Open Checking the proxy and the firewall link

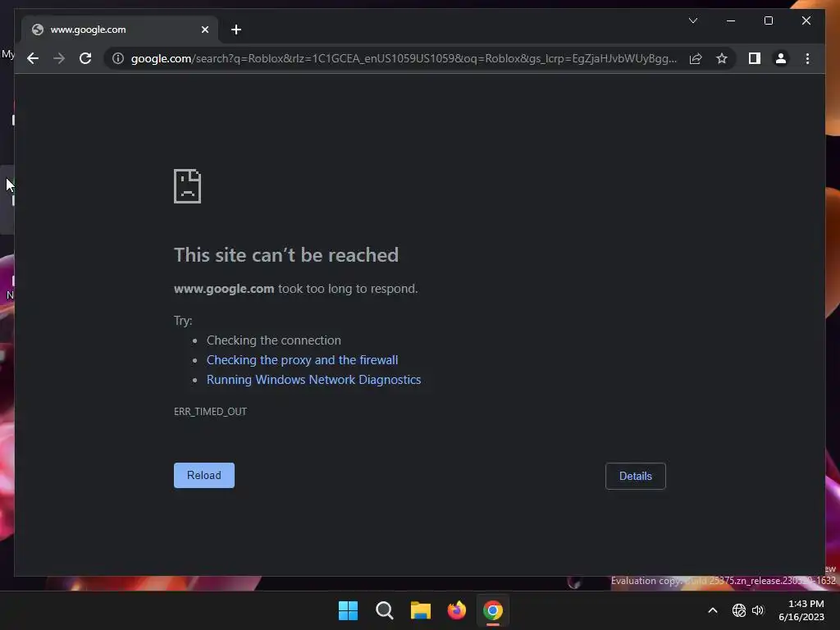click(x=302, y=360)
